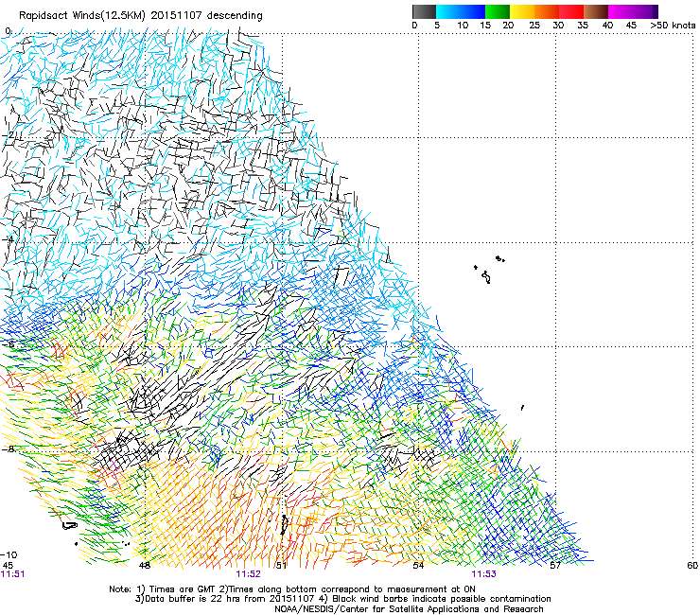Click the brown 35-40 knots legend swatch
The width and height of the screenshot is (700, 615).
point(596,11)
